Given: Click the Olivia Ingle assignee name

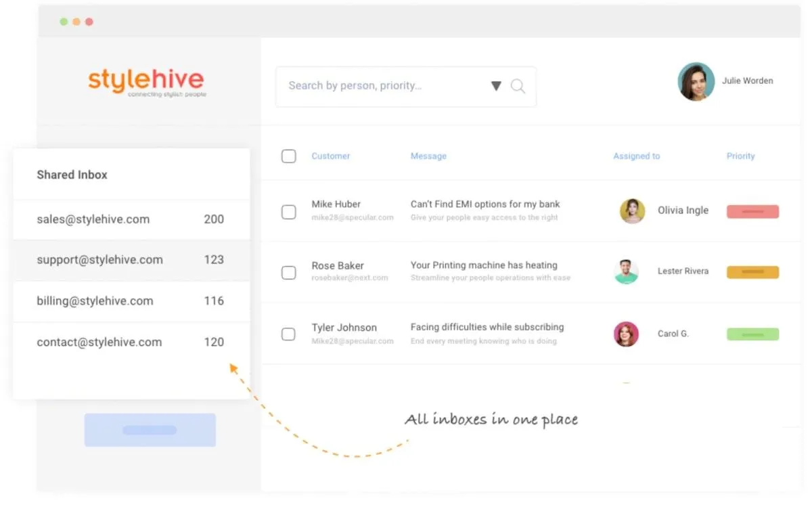Looking at the screenshot, I should click(683, 211).
